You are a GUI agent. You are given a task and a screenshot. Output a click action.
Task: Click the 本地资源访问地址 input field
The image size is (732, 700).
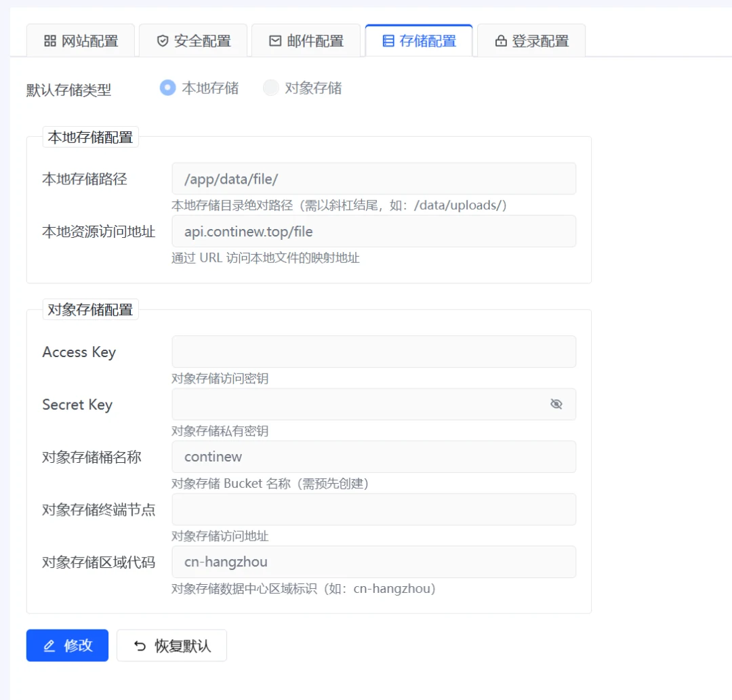[374, 232]
